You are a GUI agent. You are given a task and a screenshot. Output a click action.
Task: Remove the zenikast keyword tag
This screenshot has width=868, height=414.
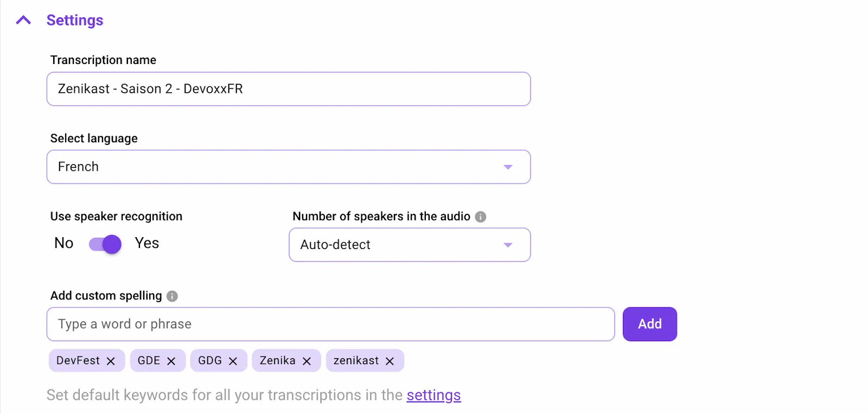point(390,360)
